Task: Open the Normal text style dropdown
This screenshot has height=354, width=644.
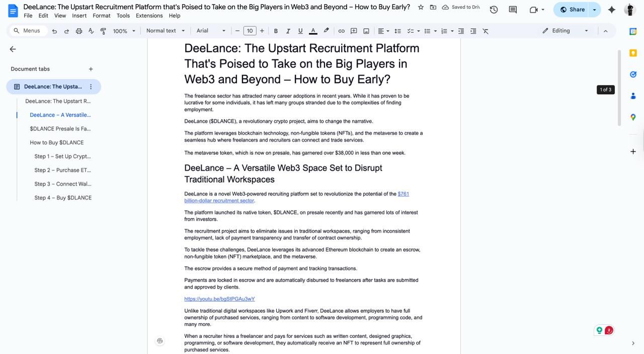Action: click(166, 31)
